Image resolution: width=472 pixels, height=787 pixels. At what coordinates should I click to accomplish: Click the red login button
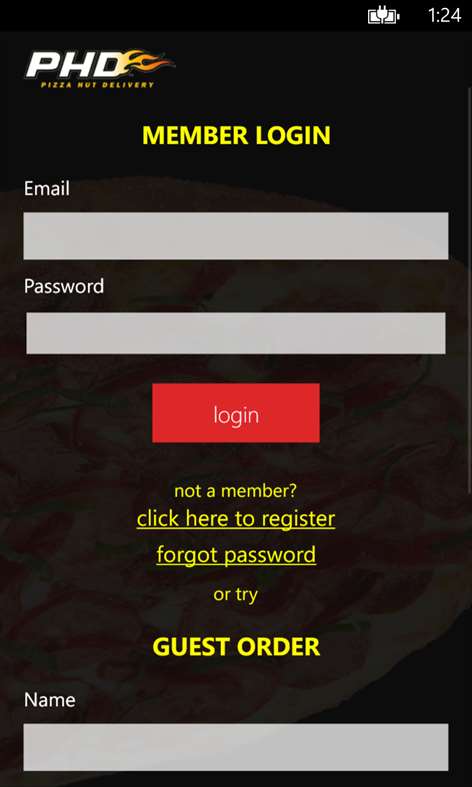tap(235, 413)
